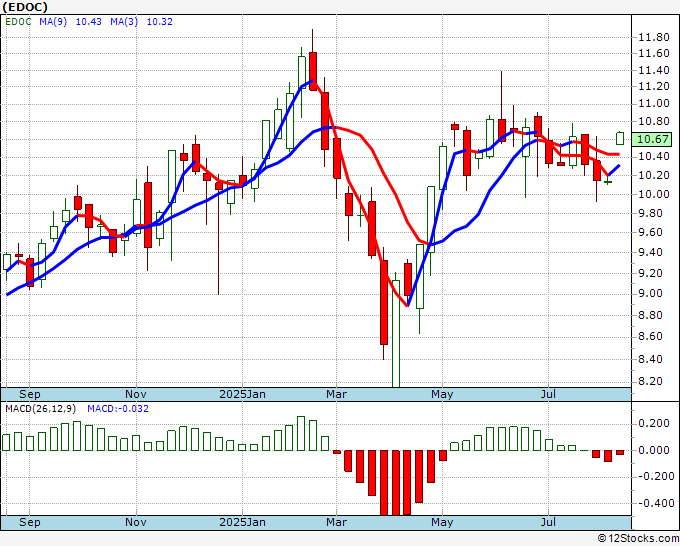Click the 11.40 price axis label
This screenshot has width=680, height=546.
[x=654, y=70]
